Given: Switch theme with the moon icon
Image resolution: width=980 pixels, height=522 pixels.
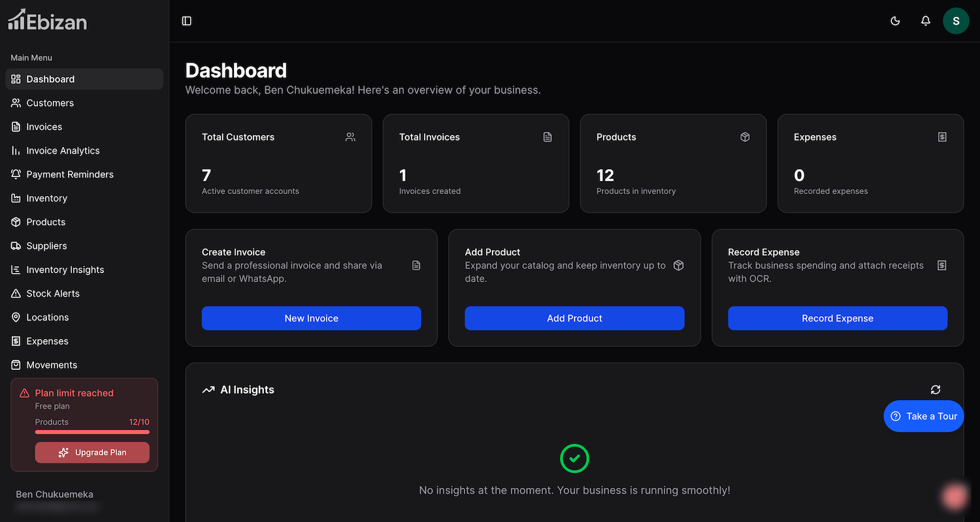Looking at the screenshot, I should click(895, 21).
